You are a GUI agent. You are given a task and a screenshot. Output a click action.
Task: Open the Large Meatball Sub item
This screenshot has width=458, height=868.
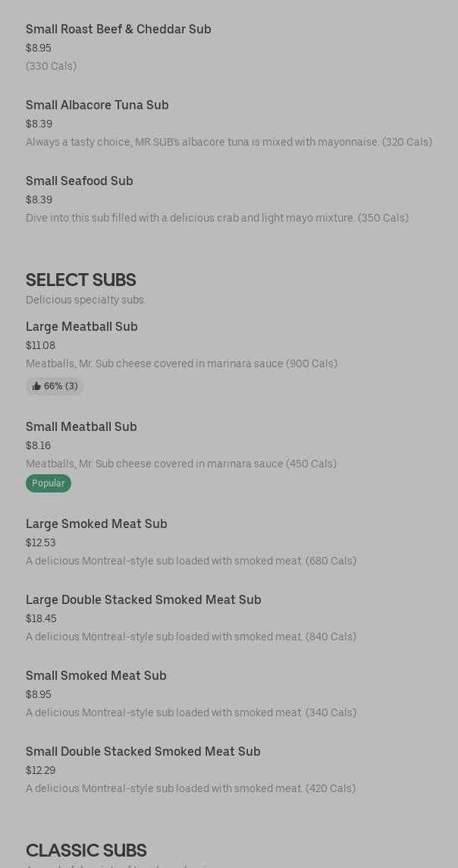(82, 327)
